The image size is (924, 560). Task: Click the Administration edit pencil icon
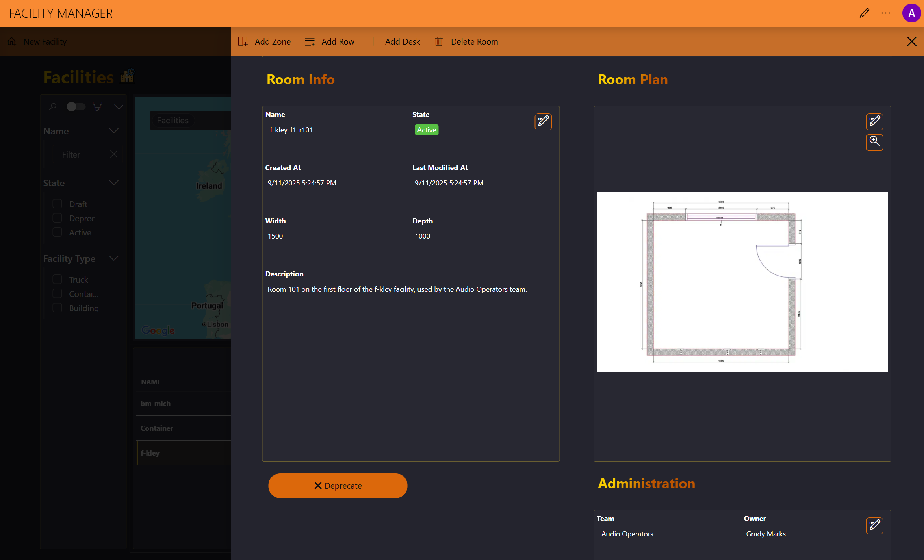(x=874, y=525)
